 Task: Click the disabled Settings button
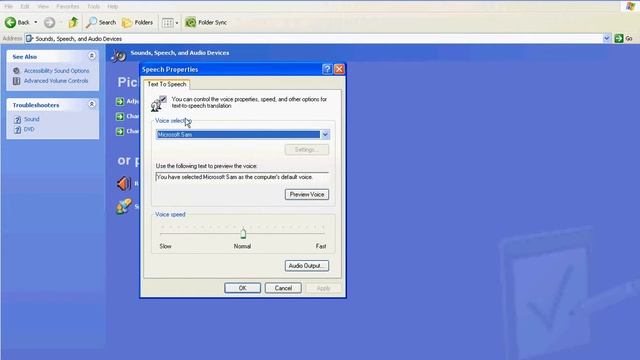pyautogui.click(x=307, y=150)
